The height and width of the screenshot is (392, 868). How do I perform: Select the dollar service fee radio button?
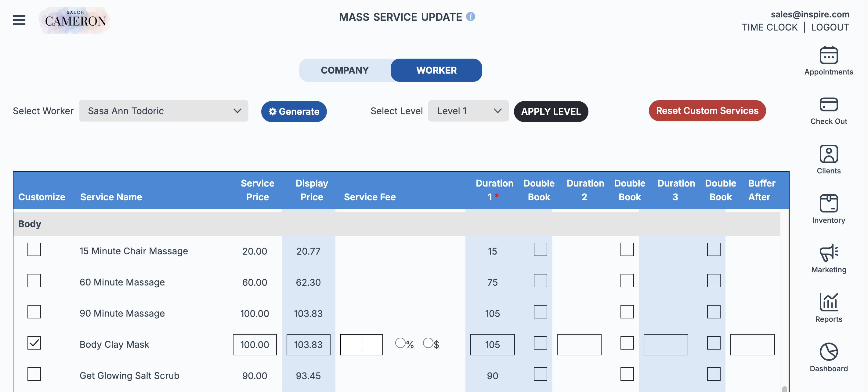pos(428,343)
